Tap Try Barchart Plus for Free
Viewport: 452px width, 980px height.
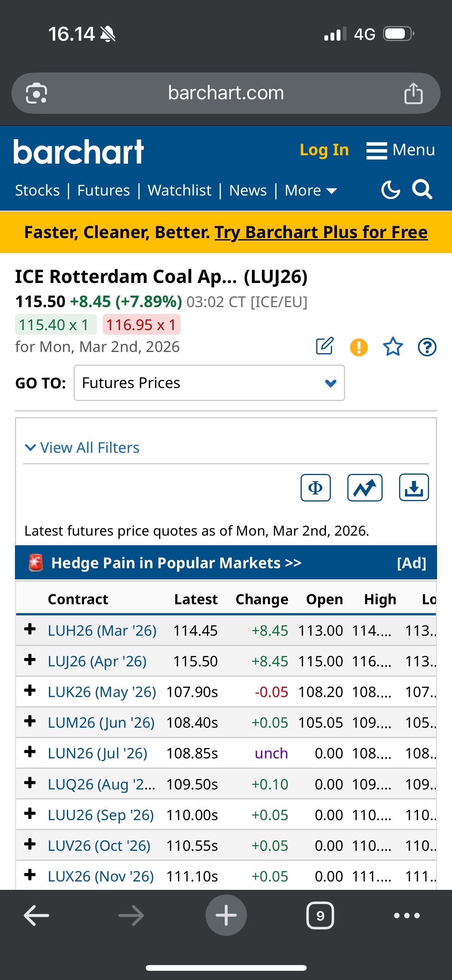tap(321, 232)
